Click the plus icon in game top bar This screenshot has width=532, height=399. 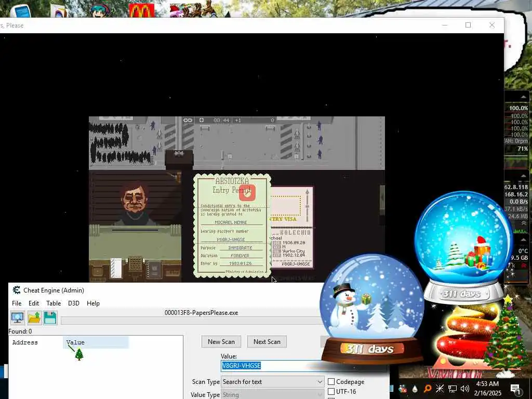click(x=202, y=120)
